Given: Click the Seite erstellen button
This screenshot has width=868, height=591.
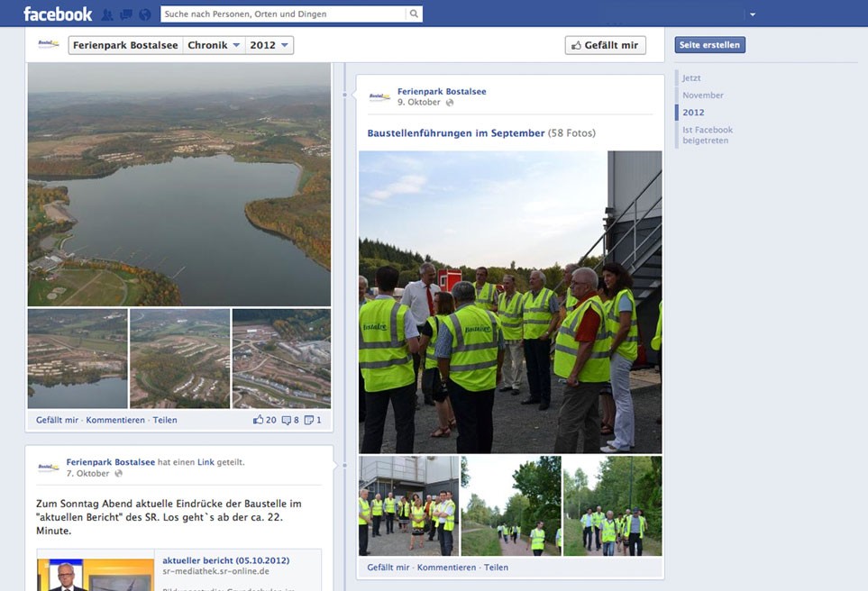Looking at the screenshot, I should click(x=709, y=45).
